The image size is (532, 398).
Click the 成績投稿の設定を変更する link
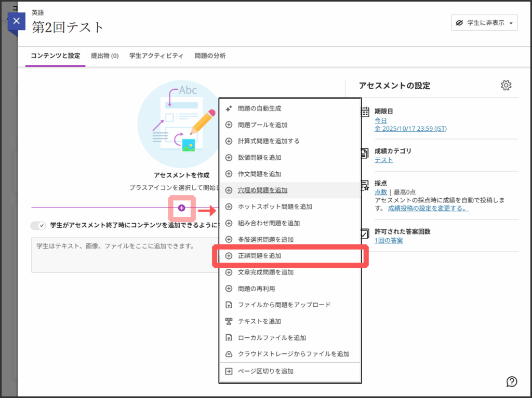tap(428, 208)
